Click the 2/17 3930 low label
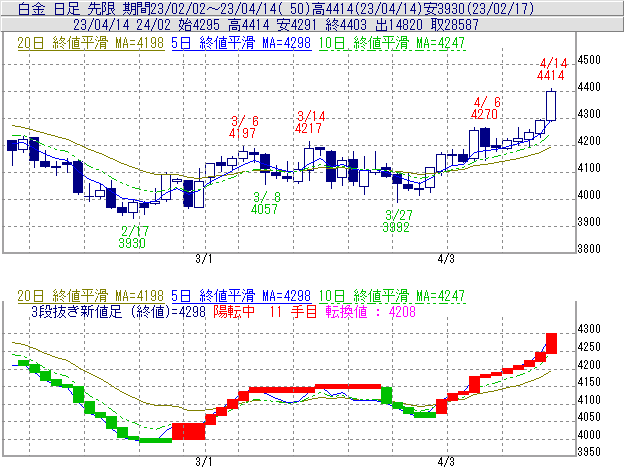The image size is (624, 475). pyautogui.click(x=133, y=237)
